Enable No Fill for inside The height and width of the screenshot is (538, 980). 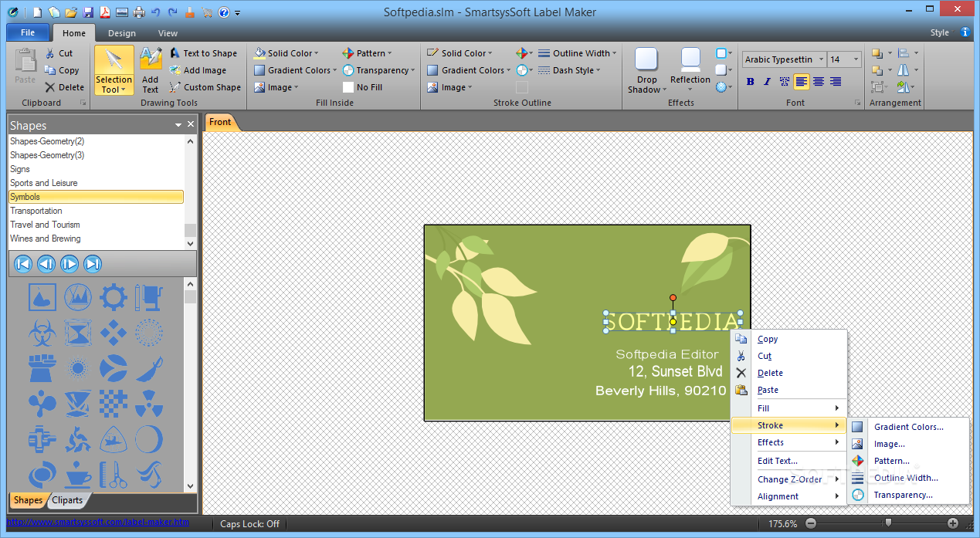(363, 87)
